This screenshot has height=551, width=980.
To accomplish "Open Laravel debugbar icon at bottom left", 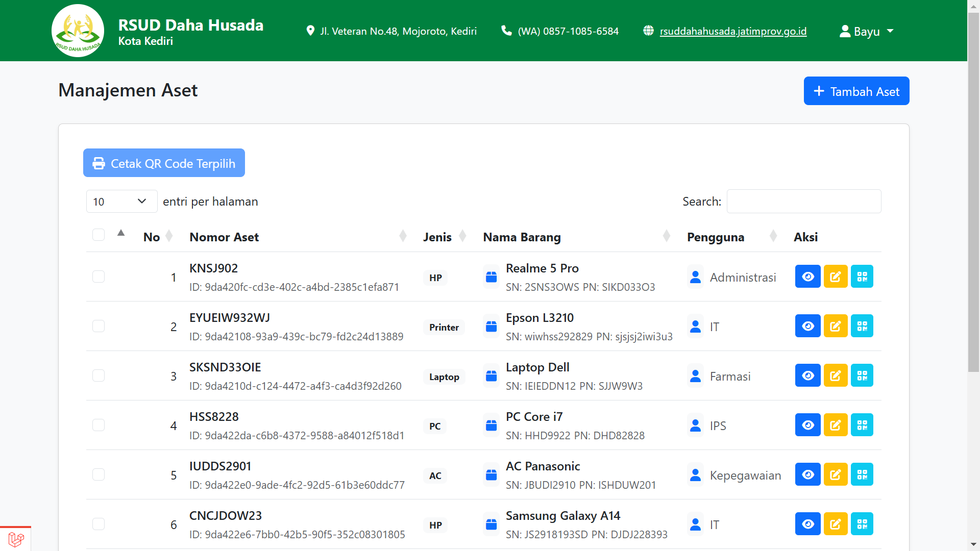I will click(16, 539).
